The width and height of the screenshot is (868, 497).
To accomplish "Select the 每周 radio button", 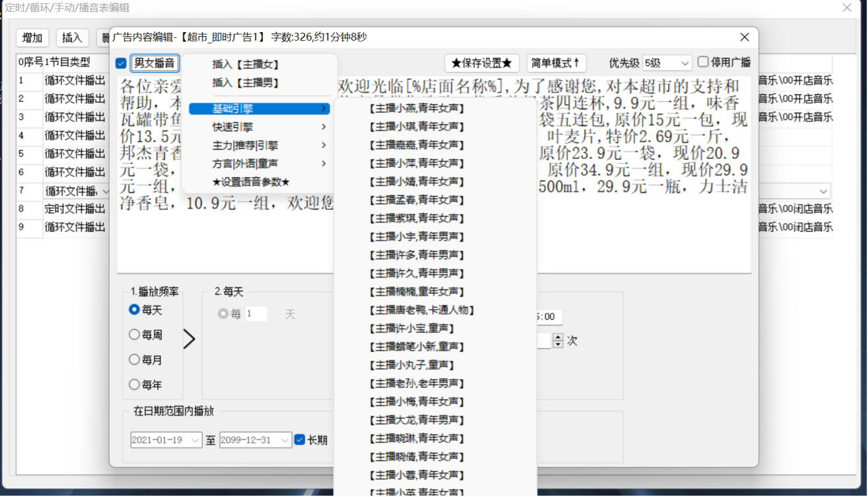I will [x=135, y=335].
